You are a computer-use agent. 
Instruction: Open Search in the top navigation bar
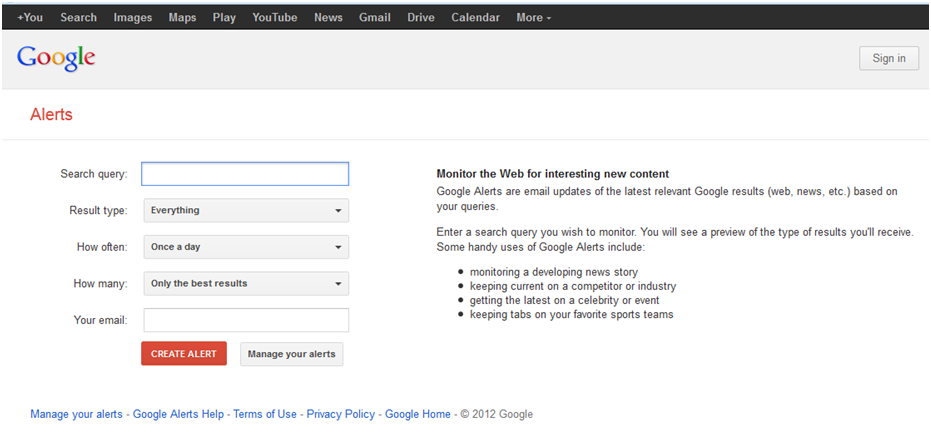click(x=78, y=18)
